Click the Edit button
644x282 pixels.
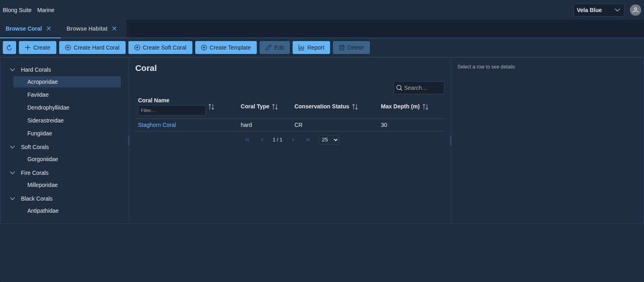click(x=275, y=48)
